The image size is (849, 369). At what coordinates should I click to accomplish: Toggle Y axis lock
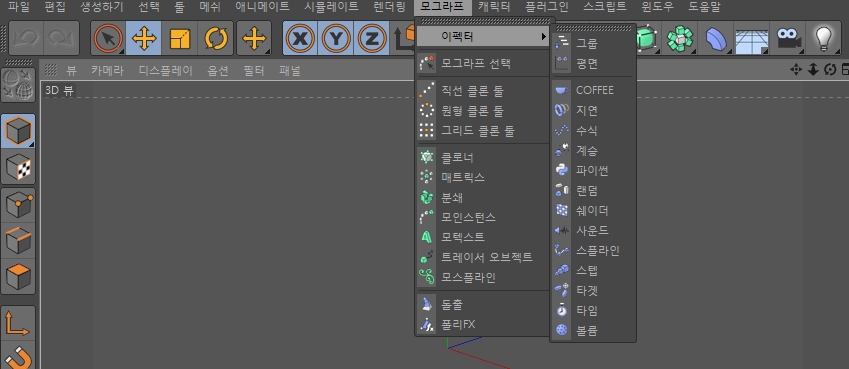click(x=336, y=38)
